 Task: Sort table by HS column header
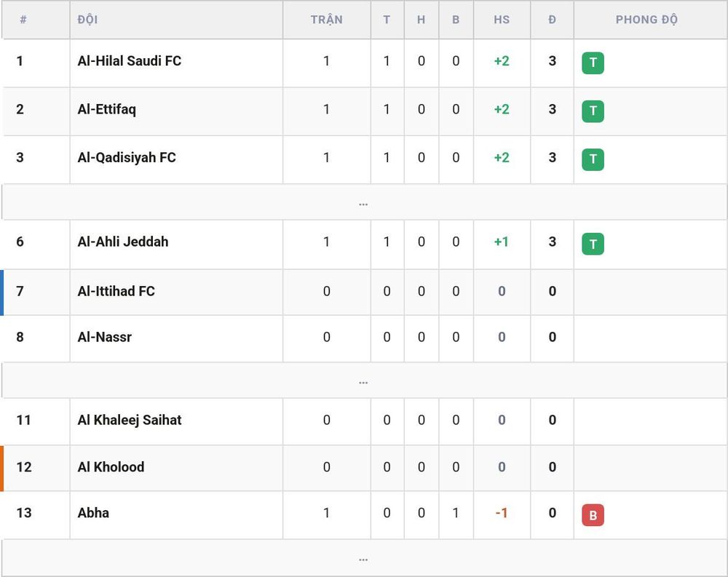coord(502,20)
